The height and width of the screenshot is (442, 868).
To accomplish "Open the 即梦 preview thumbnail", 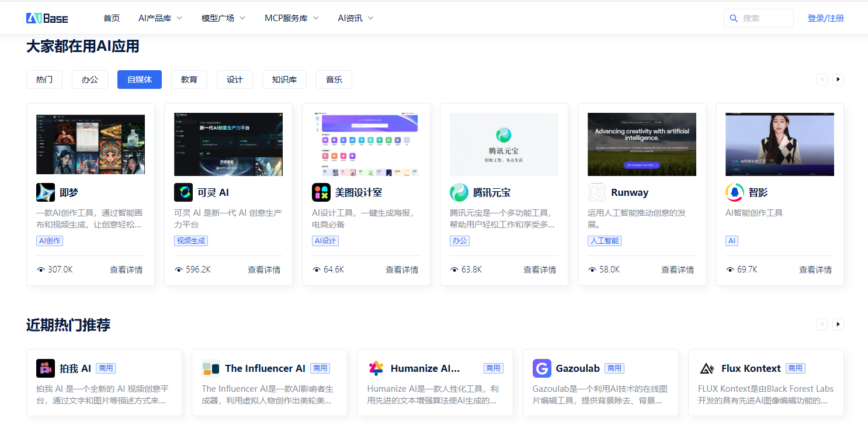I will tap(91, 144).
